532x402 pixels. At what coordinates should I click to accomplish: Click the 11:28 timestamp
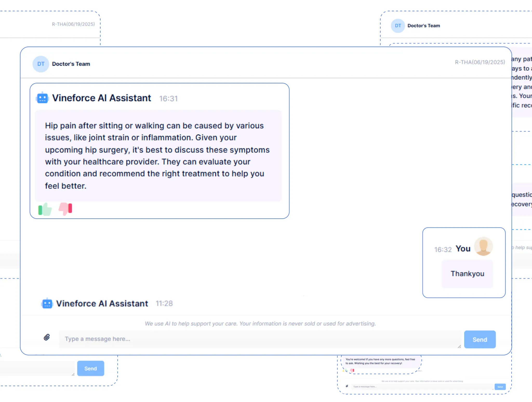point(164,303)
